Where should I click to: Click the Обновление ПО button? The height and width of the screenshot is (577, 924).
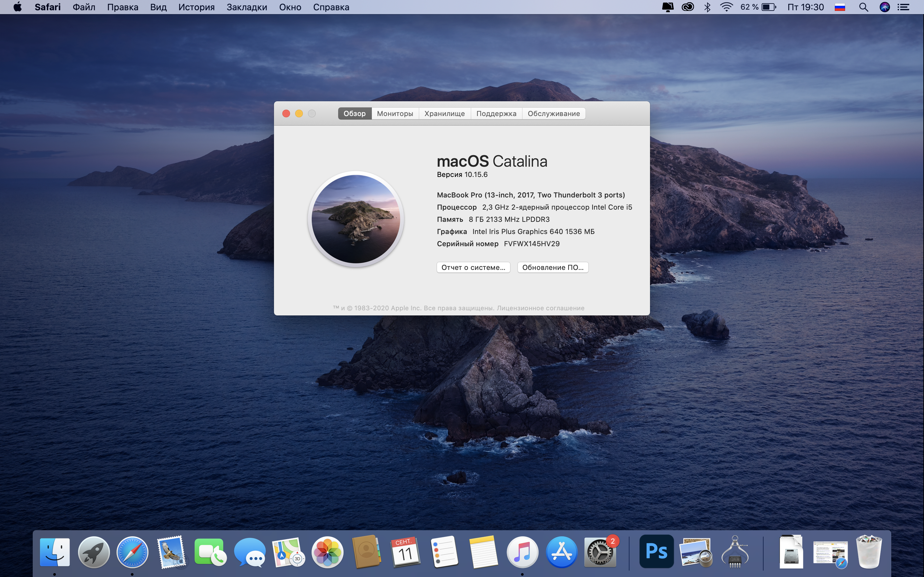pos(552,268)
